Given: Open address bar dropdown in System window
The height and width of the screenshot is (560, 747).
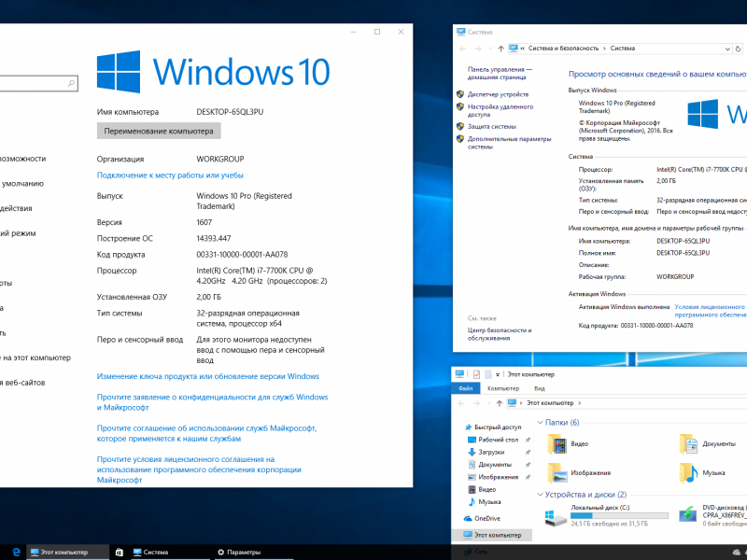Looking at the screenshot, I should 727,49.
